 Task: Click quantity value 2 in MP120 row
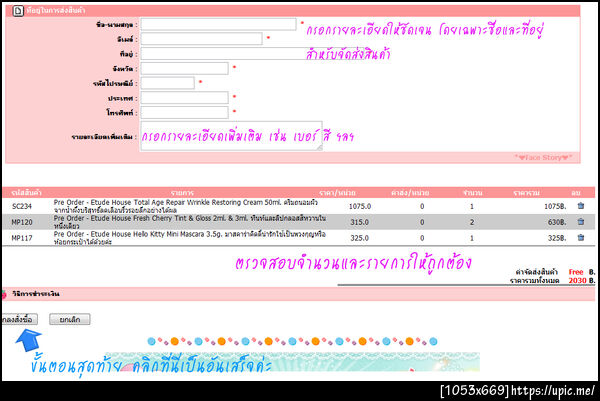(x=472, y=222)
